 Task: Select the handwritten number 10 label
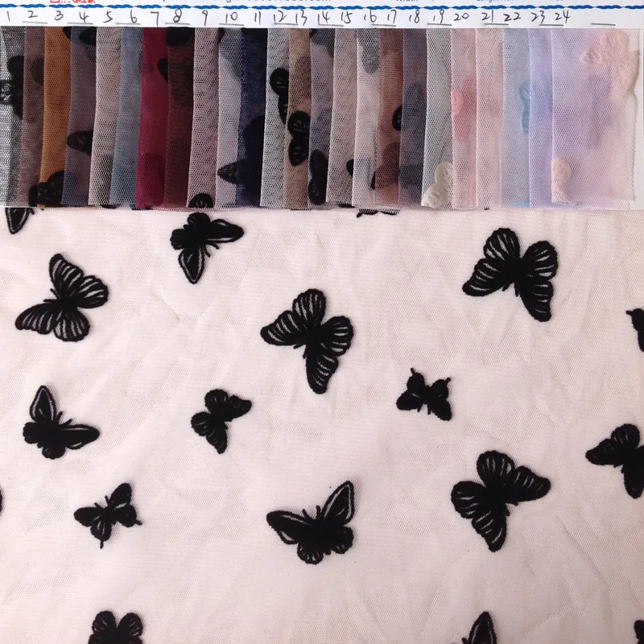point(232,17)
